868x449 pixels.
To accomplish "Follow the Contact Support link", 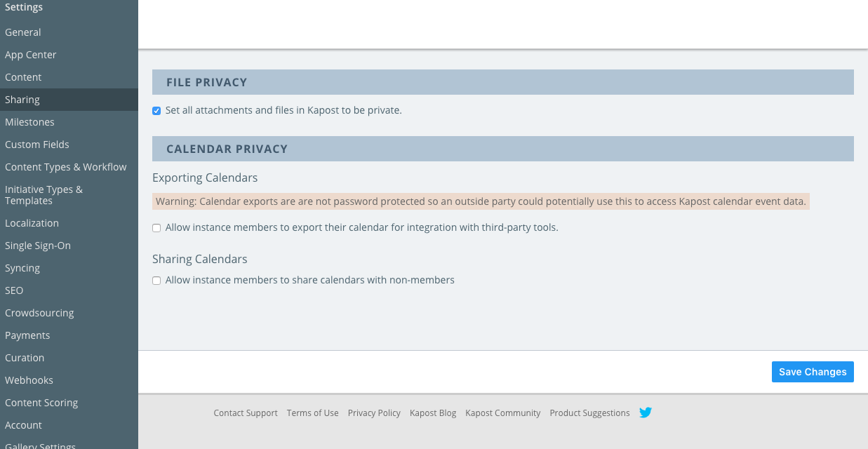I will [246, 413].
